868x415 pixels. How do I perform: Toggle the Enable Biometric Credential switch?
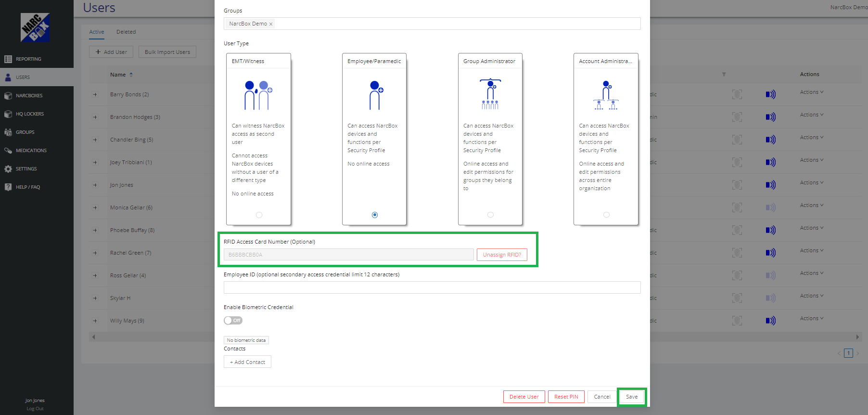[233, 321]
